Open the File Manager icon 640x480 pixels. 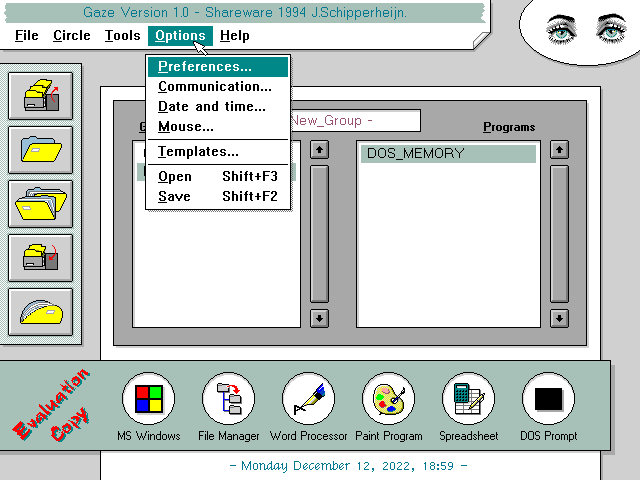pos(229,399)
